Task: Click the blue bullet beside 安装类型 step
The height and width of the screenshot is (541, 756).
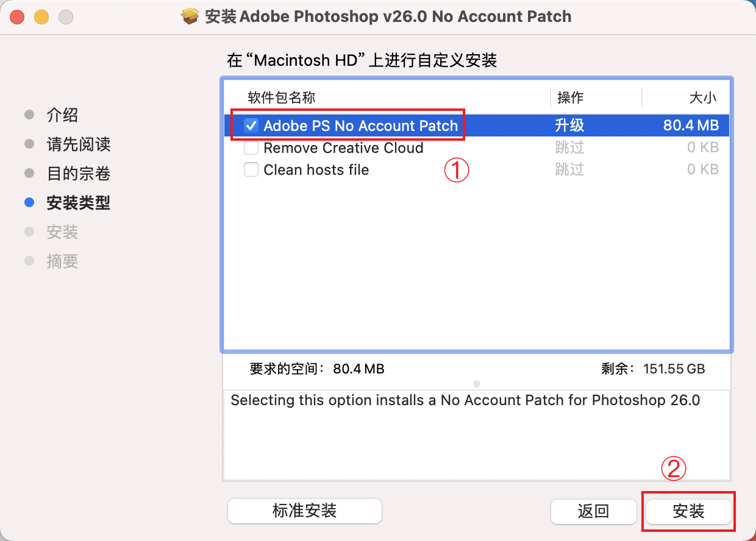Action: pos(29,203)
